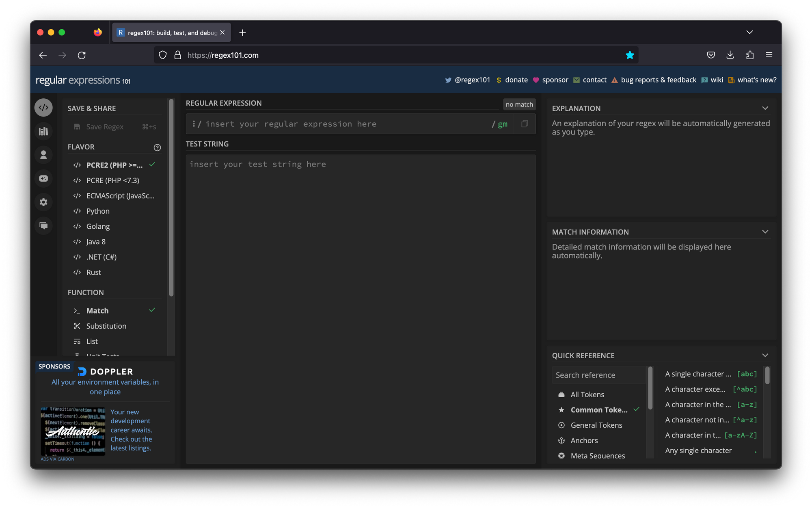812x509 pixels.
Task: Open the Authentic jobs ad thumbnail
Action: (73, 431)
